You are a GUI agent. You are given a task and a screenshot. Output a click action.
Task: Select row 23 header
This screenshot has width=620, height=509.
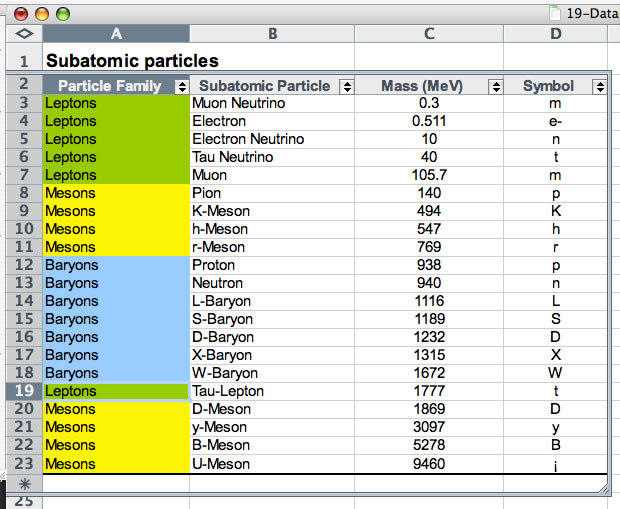click(x=24, y=464)
